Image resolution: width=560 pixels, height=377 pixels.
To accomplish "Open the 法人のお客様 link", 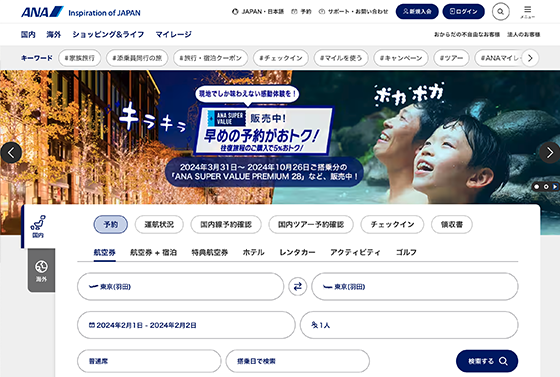I will click(x=524, y=35).
